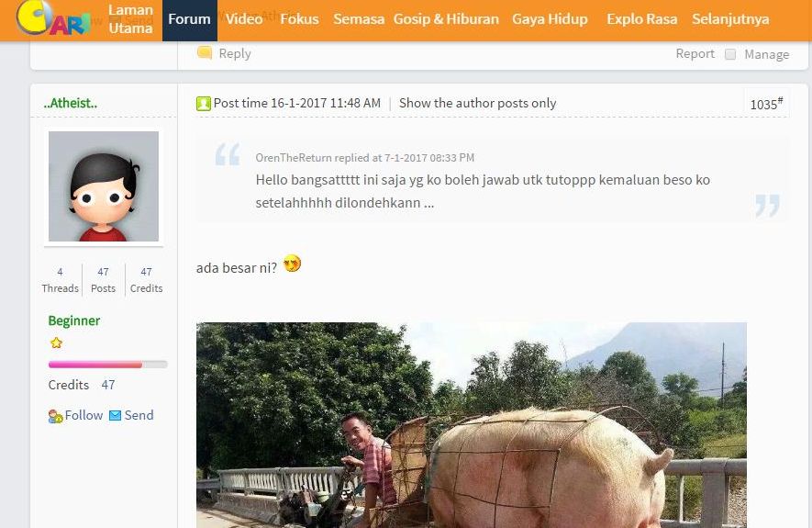812x528 pixels.
Task: Click the Report link
Action: coord(695,53)
